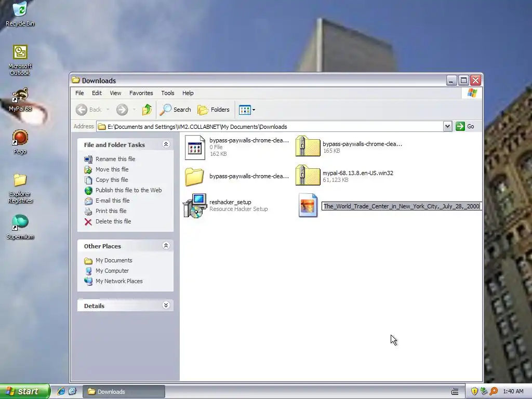Go to My Computer in Other Places

pyautogui.click(x=112, y=271)
